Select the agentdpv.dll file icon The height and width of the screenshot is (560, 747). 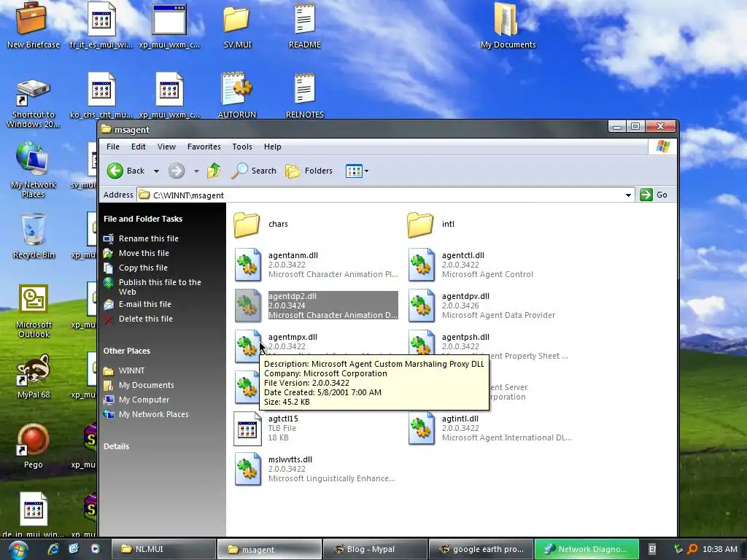(421, 306)
